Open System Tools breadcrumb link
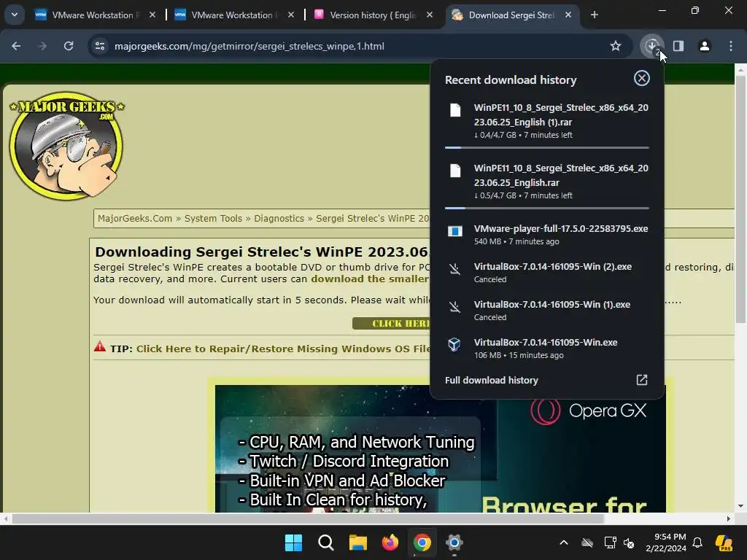This screenshot has height=560, width=747. (x=213, y=219)
